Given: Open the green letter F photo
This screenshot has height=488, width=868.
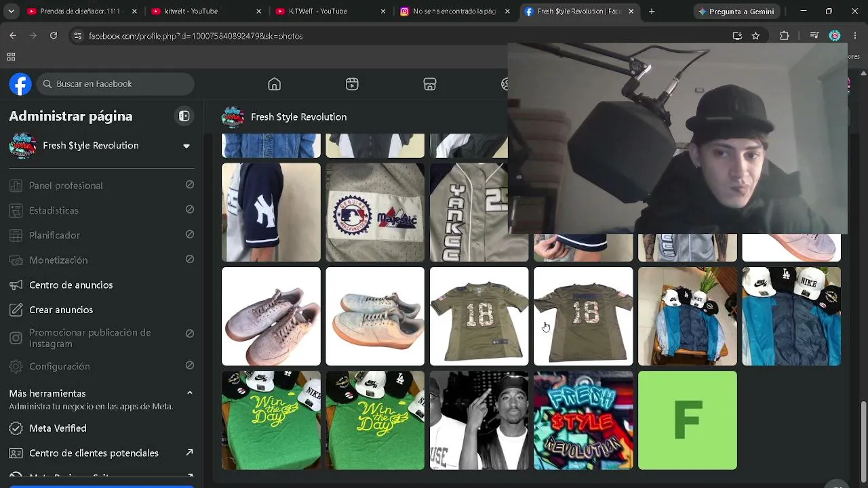Looking at the screenshot, I should click(x=687, y=420).
